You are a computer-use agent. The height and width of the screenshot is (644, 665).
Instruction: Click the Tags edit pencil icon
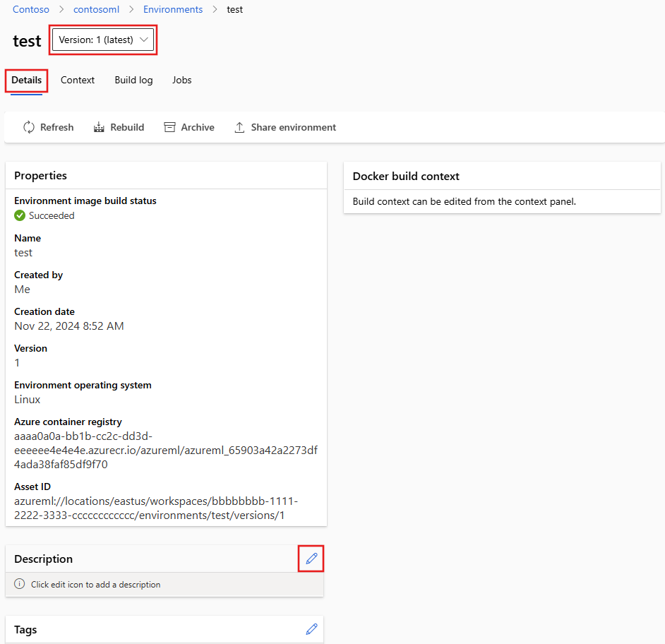click(311, 629)
